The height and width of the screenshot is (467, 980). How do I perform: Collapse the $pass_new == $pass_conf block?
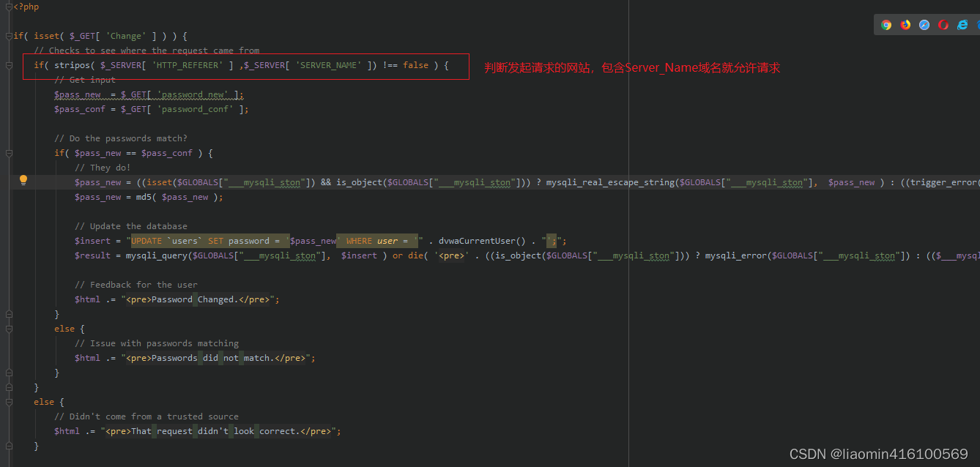tap(9, 153)
